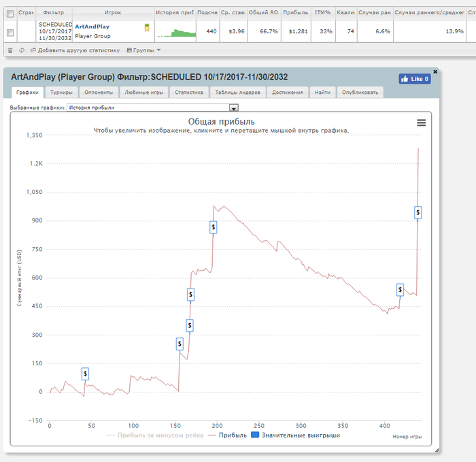Viewport: 476px width, 462px height.
Task: Sort by the Игрок column header
Action: pyautogui.click(x=113, y=12)
